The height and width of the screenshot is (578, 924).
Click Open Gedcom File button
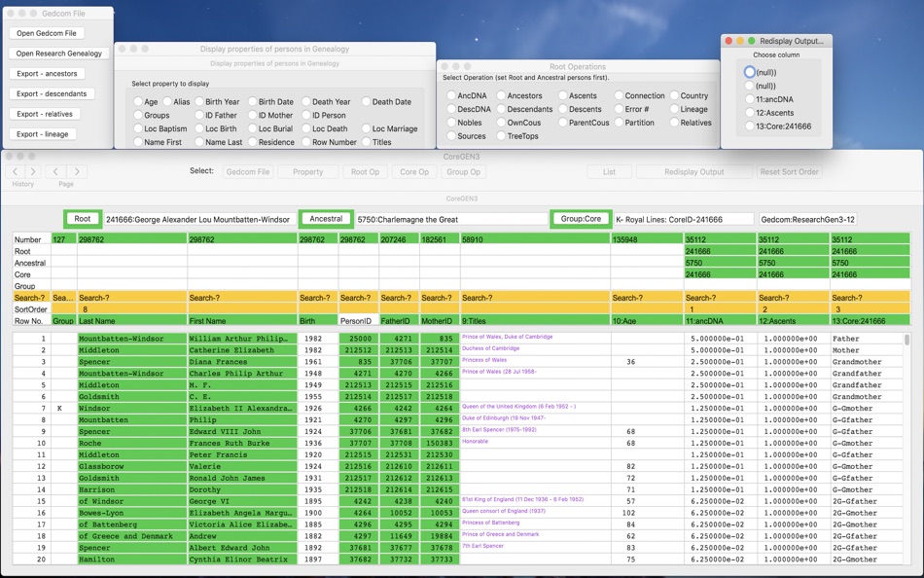pyautogui.click(x=47, y=33)
